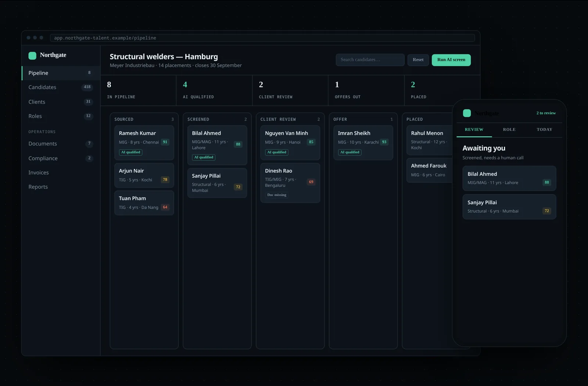
Task: Open Dinesh Rao's candidate card
Action: click(290, 183)
